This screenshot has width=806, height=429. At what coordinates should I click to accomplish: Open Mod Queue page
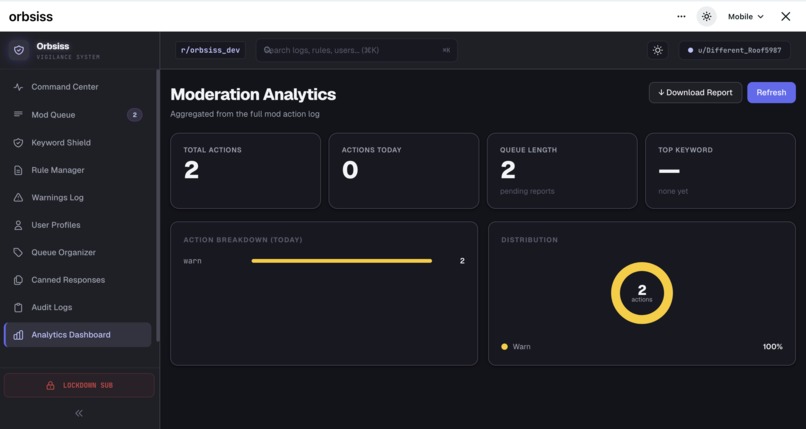[x=78, y=115]
